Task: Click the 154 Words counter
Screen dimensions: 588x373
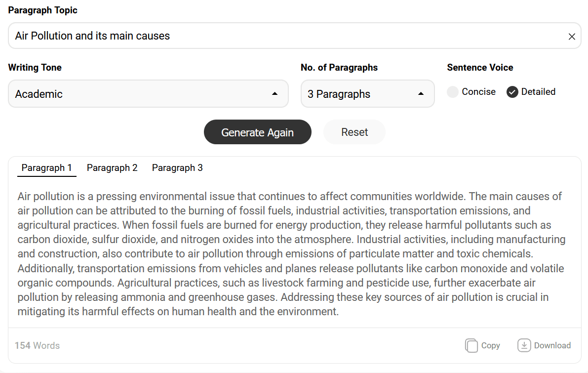Action: (x=37, y=345)
